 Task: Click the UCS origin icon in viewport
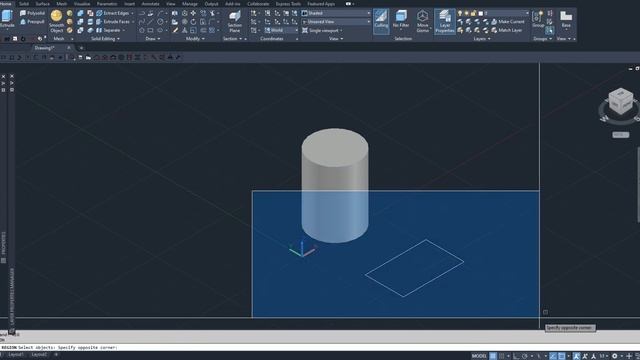pos(302,250)
